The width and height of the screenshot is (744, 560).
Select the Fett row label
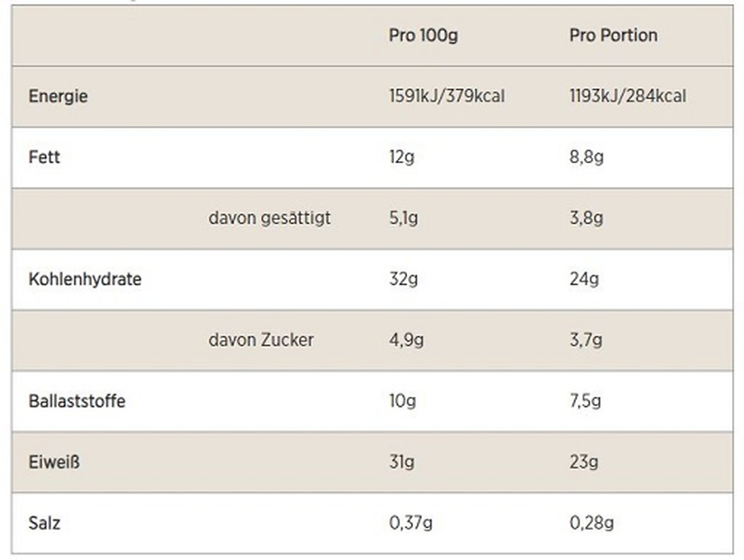click(x=44, y=157)
